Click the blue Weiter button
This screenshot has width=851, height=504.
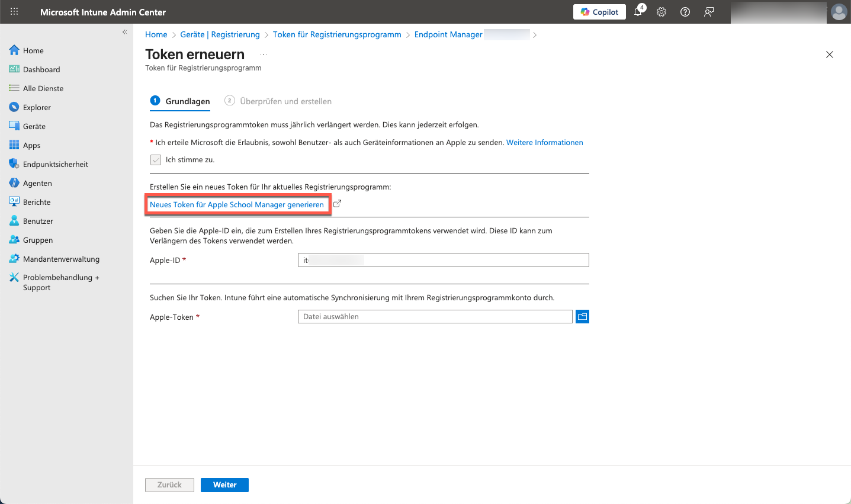(224, 485)
